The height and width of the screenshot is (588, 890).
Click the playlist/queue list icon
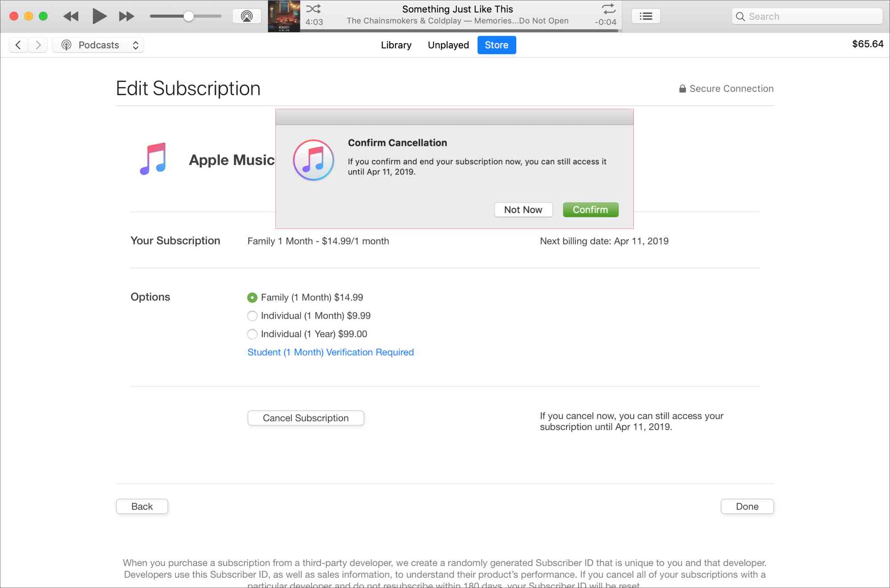(x=645, y=16)
